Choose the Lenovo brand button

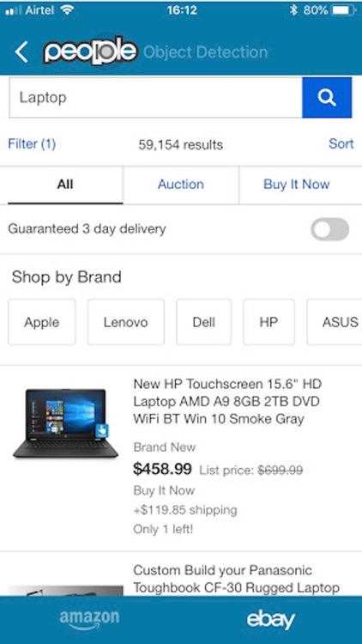pyautogui.click(x=125, y=322)
